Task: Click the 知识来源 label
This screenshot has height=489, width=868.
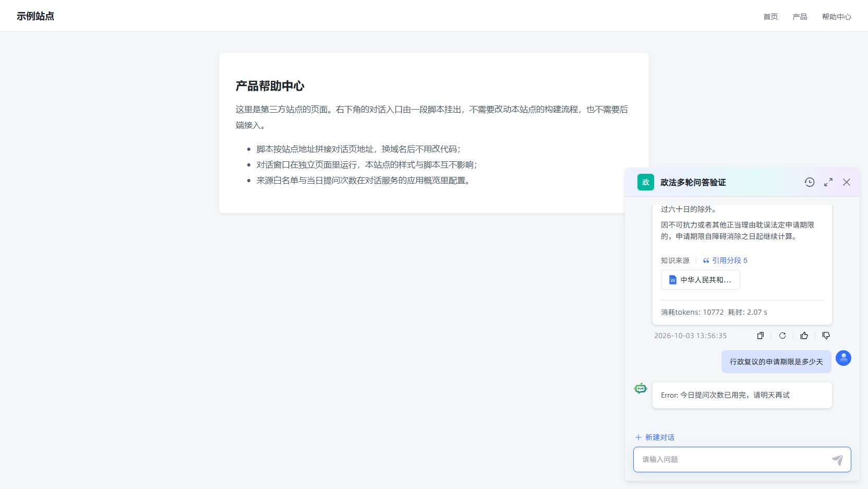Action: (x=675, y=260)
